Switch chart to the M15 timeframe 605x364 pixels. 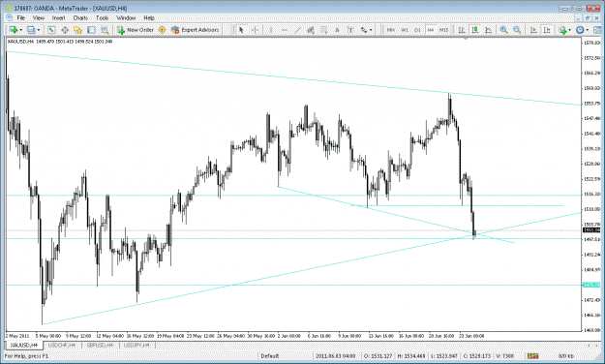[x=443, y=30]
